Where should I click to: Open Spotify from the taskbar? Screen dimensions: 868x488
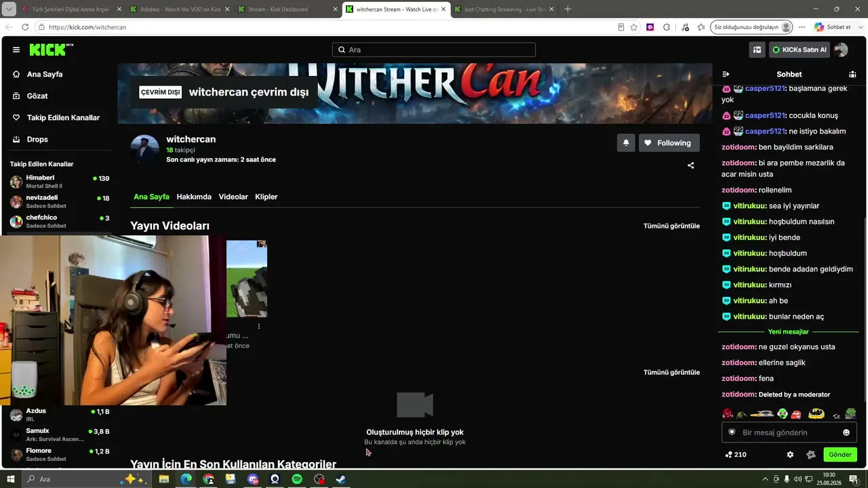[297, 479]
